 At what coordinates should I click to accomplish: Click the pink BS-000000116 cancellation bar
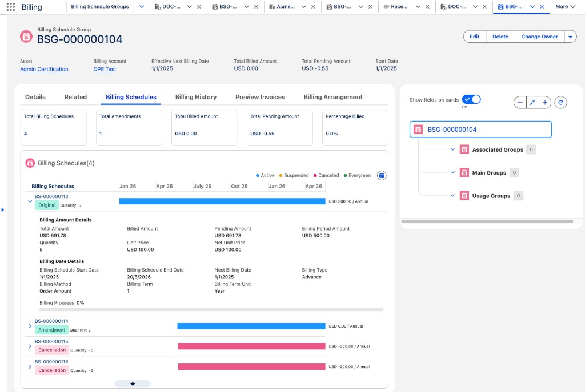[x=252, y=367]
